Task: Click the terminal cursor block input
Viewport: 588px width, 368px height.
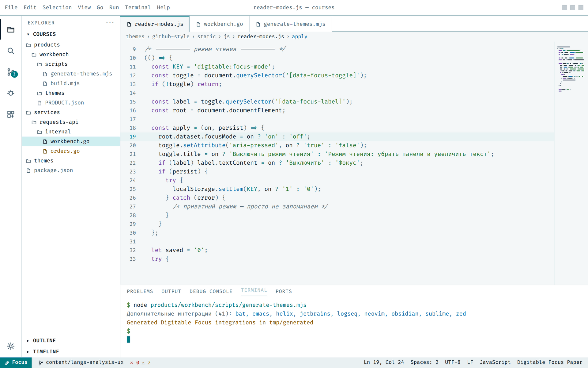Action: point(128,339)
